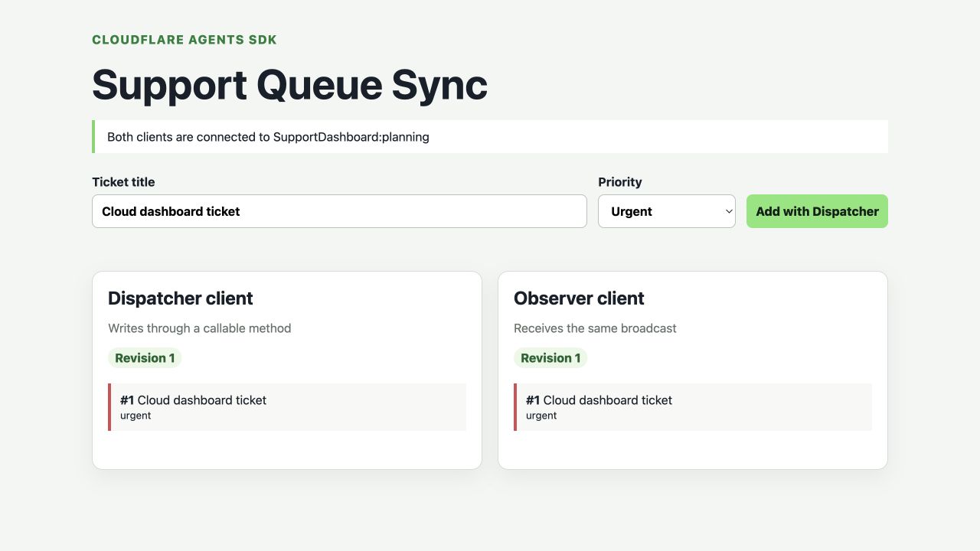Open the Priority dropdown showing Urgent
980x551 pixels.
tap(667, 211)
